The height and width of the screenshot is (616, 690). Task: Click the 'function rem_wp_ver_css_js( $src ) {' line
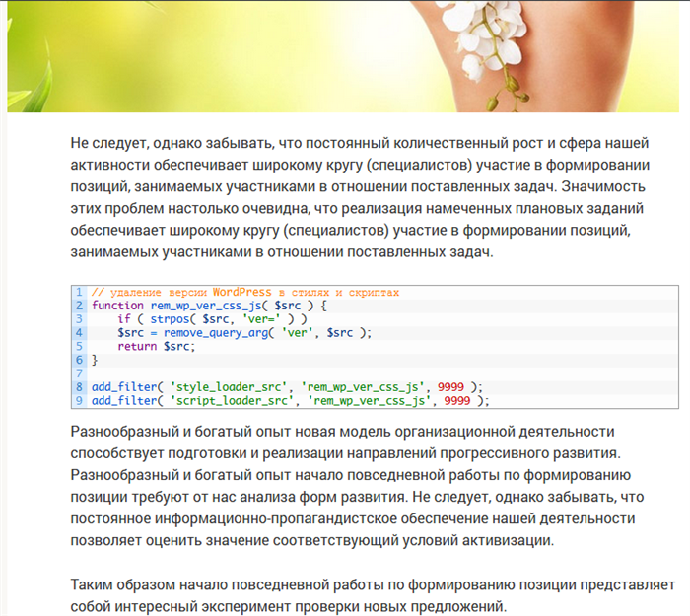[x=209, y=306]
